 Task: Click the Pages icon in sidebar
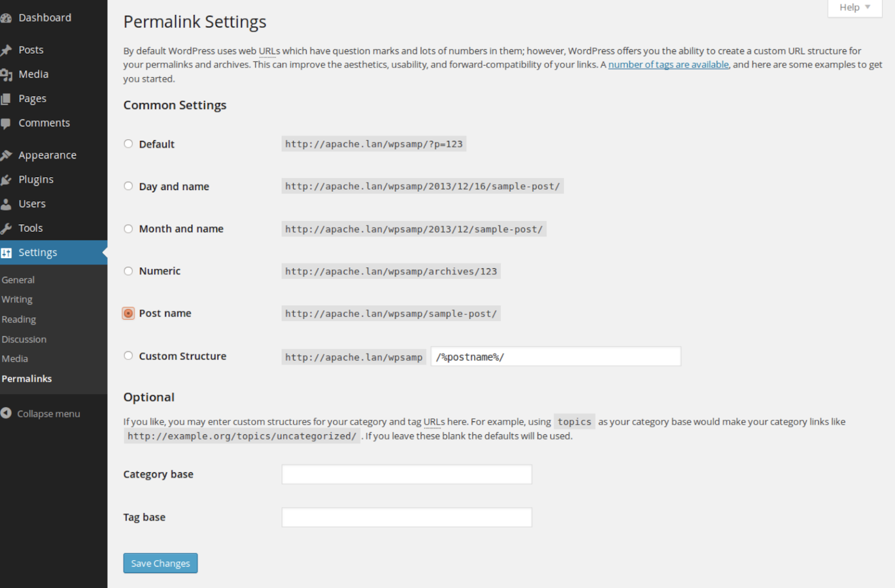point(6,99)
